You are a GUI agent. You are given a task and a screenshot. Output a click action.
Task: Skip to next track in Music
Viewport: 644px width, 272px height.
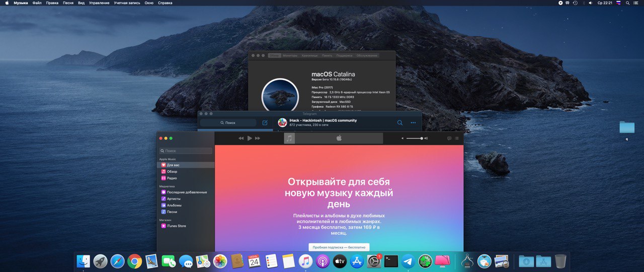[x=258, y=138]
